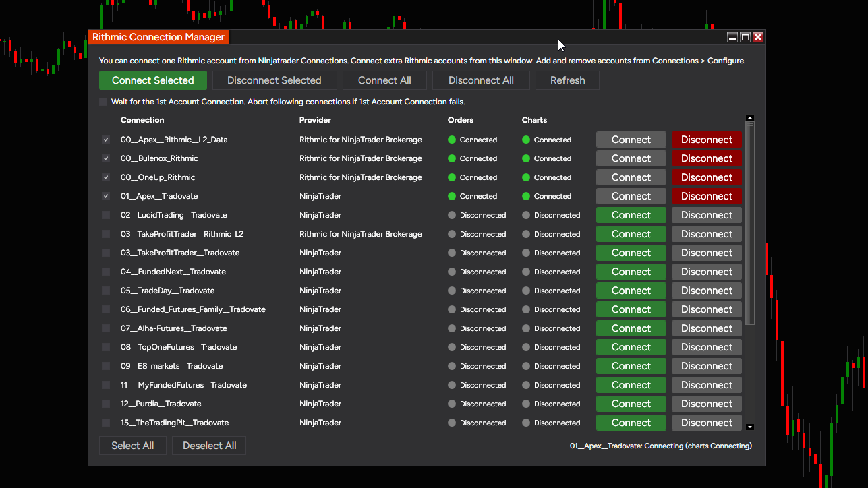
Task: Click the scroll up arrow in connection list
Action: (750, 117)
